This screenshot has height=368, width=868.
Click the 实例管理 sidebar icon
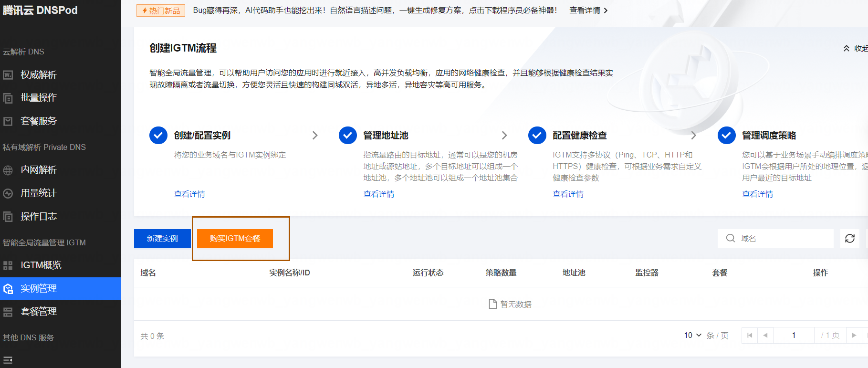tap(8, 289)
